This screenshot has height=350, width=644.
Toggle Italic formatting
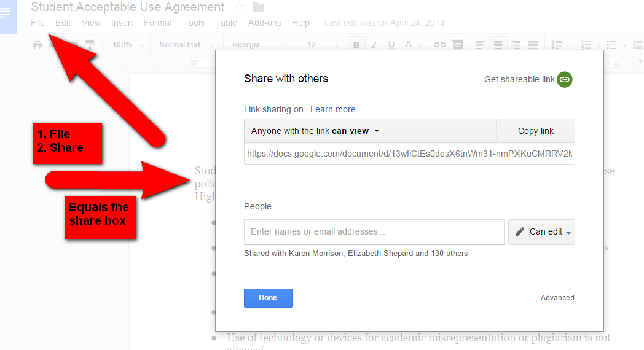374,45
